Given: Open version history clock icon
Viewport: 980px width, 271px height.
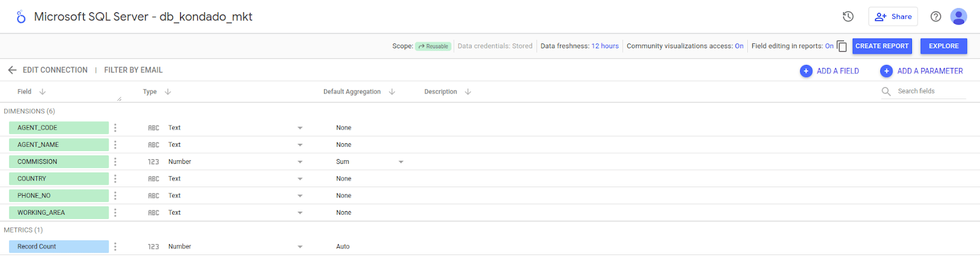Looking at the screenshot, I should pyautogui.click(x=848, y=17).
